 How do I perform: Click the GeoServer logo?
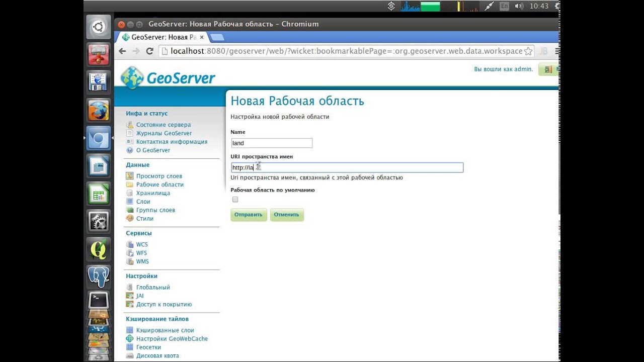[168, 77]
